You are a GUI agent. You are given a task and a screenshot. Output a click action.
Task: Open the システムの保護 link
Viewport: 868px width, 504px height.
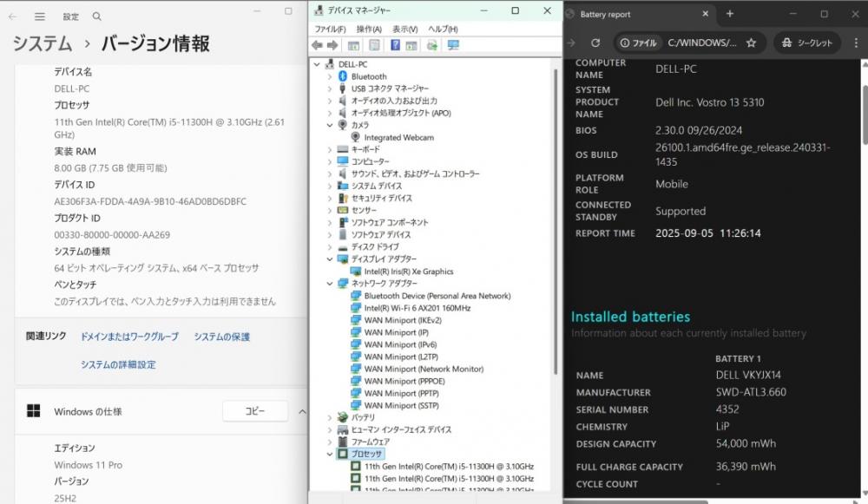coord(221,337)
